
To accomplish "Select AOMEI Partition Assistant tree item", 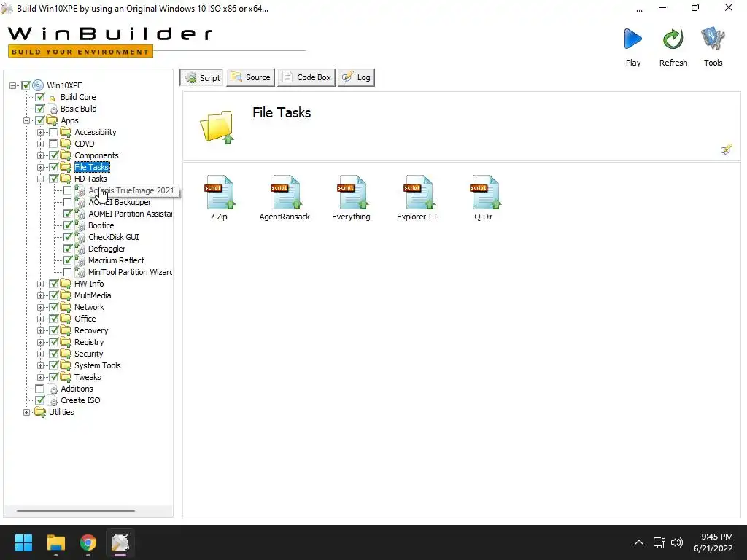I will coord(130,214).
